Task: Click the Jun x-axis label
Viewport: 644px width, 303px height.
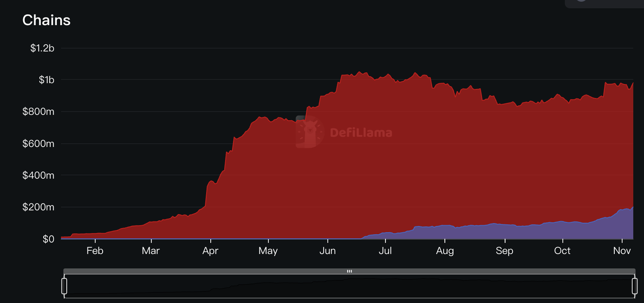Action: pos(328,251)
